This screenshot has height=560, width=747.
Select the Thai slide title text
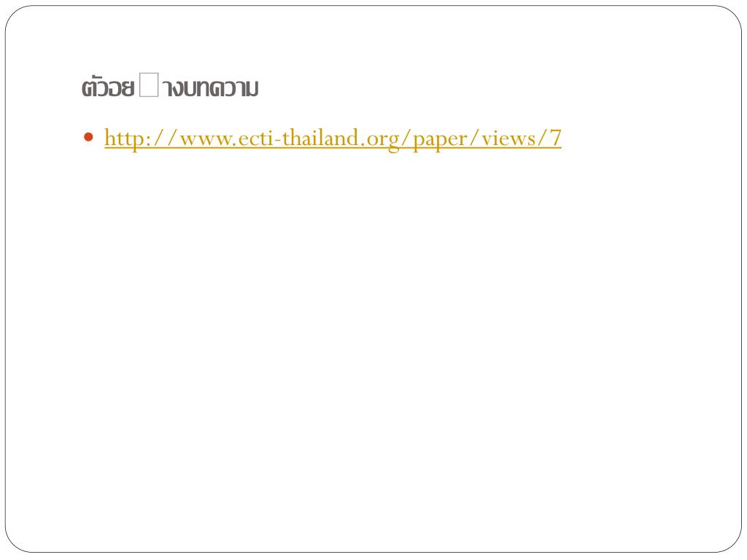tap(170, 86)
